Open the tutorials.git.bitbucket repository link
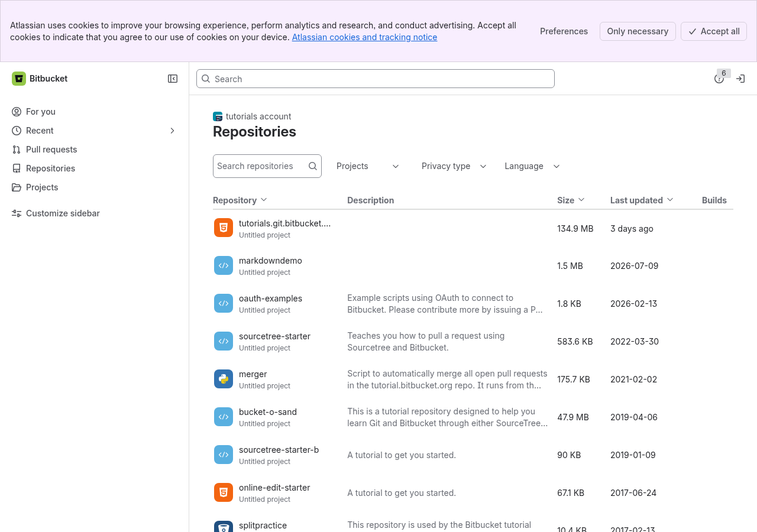This screenshot has height=532, width=757. coord(284,223)
